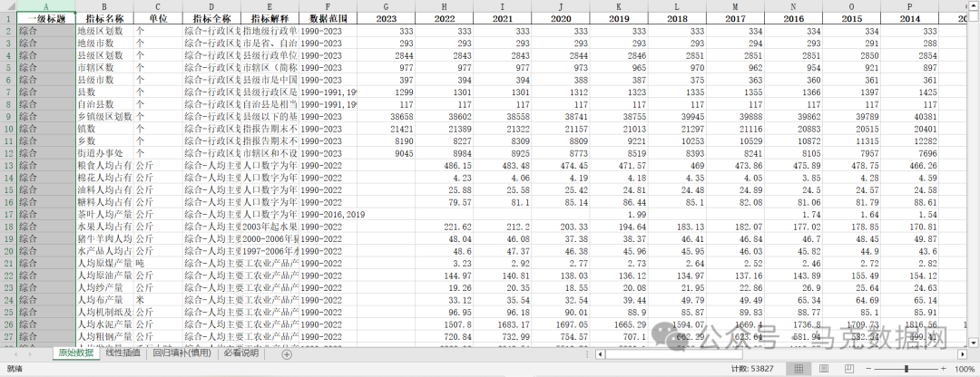
Task: Click the 2023 column title cell
Action: (386, 19)
